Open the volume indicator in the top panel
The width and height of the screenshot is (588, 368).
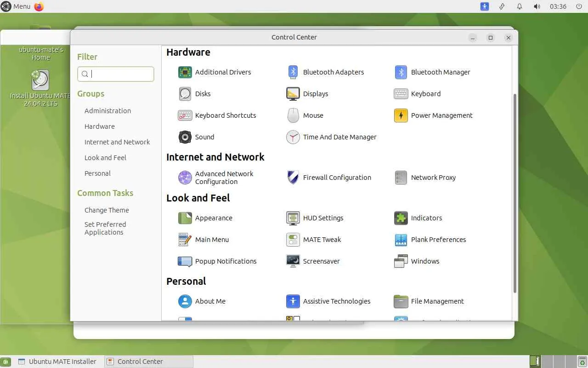pos(537,6)
